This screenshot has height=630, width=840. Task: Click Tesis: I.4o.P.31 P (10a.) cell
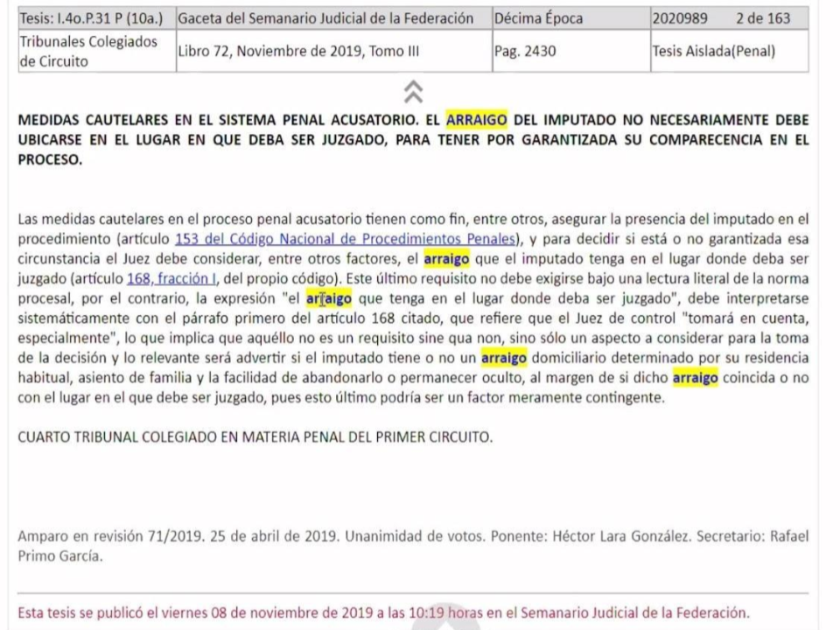click(97, 18)
